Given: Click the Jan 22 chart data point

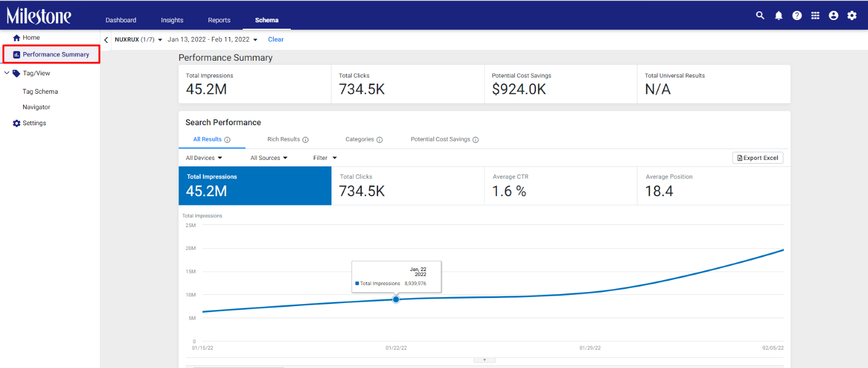Looking at the screenshot, I should pyautogui.click(x=396, y=299).
